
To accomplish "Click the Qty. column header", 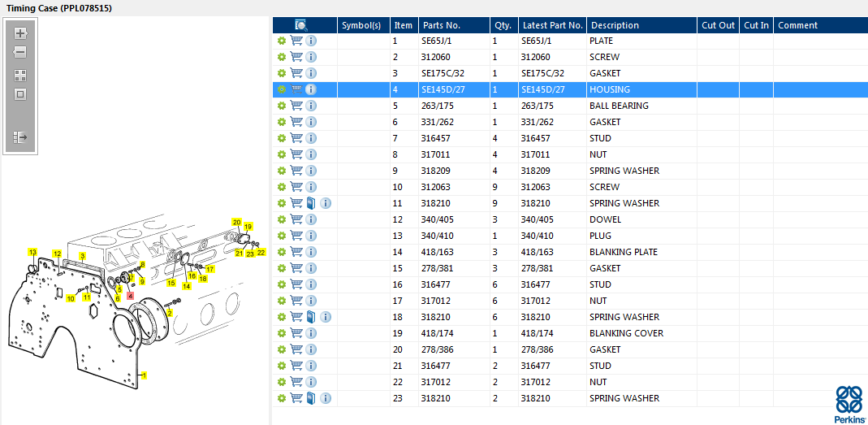I will pos(503,25).
